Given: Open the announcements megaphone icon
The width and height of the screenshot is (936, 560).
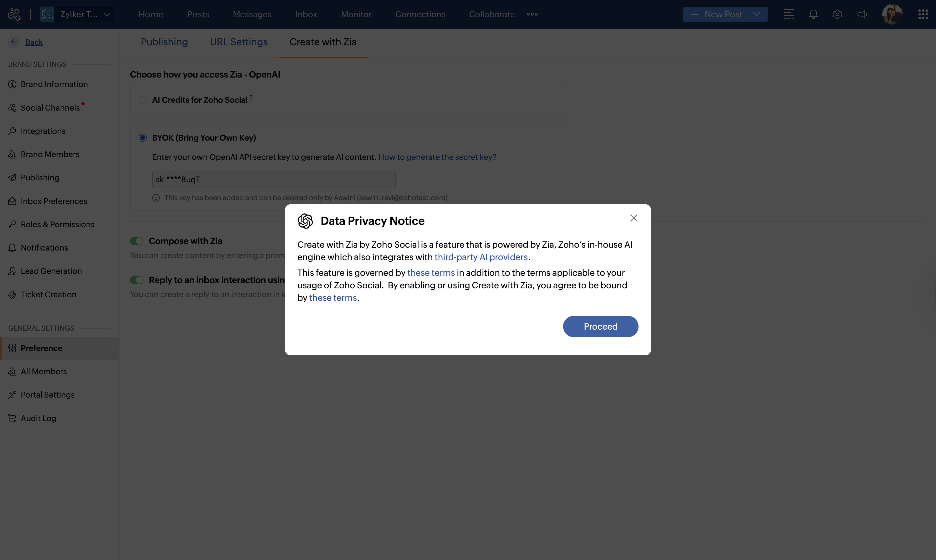Looking at the screenshot, I should (862, 14).
